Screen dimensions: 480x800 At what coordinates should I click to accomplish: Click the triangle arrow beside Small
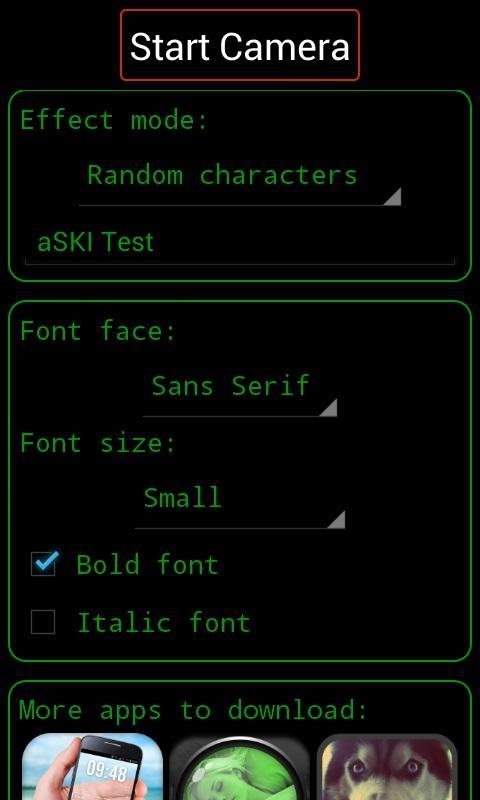[336, 519]
